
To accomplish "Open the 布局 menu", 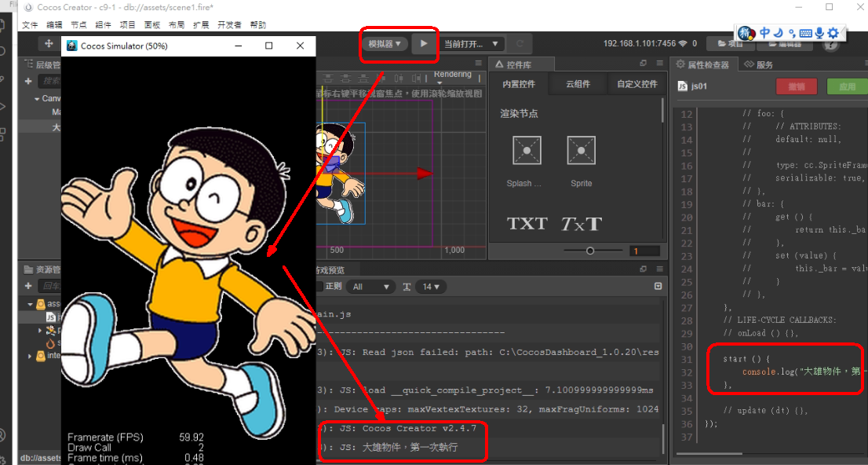I will 177,25.
